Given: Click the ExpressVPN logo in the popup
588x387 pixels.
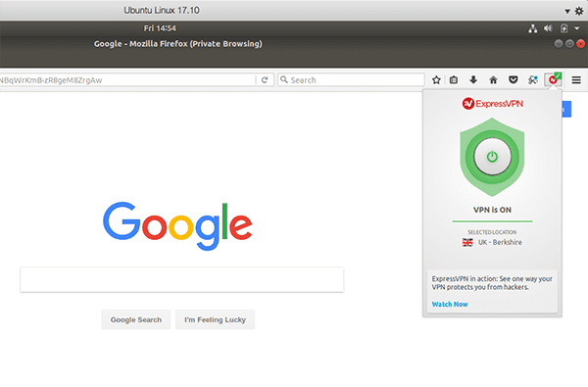Looking at the screenshot, I should click(x=492, y=104).
